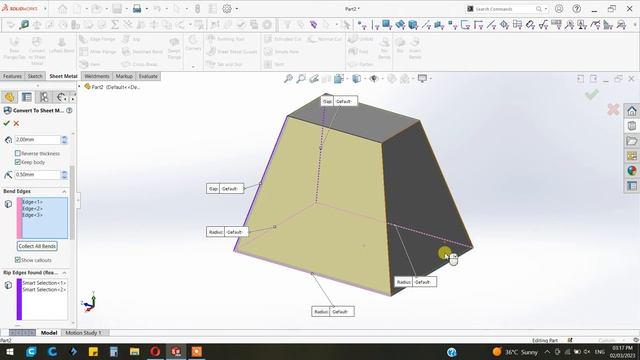Click the PropertyManager vertical scrollbar
Image resolution: width=640 pixels, height=360 pixels.
pyautogui.click(x=72, y=202)
